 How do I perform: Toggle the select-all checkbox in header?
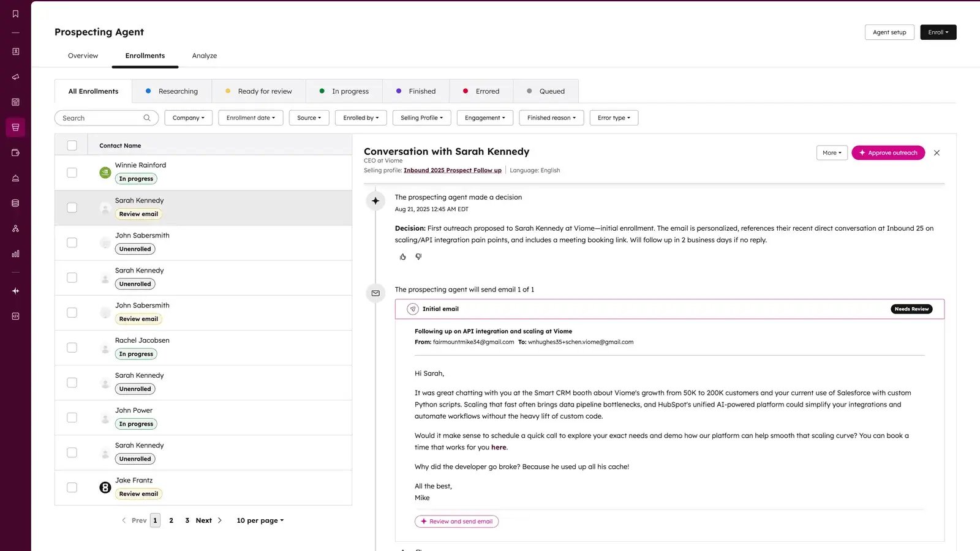[72, 146]
